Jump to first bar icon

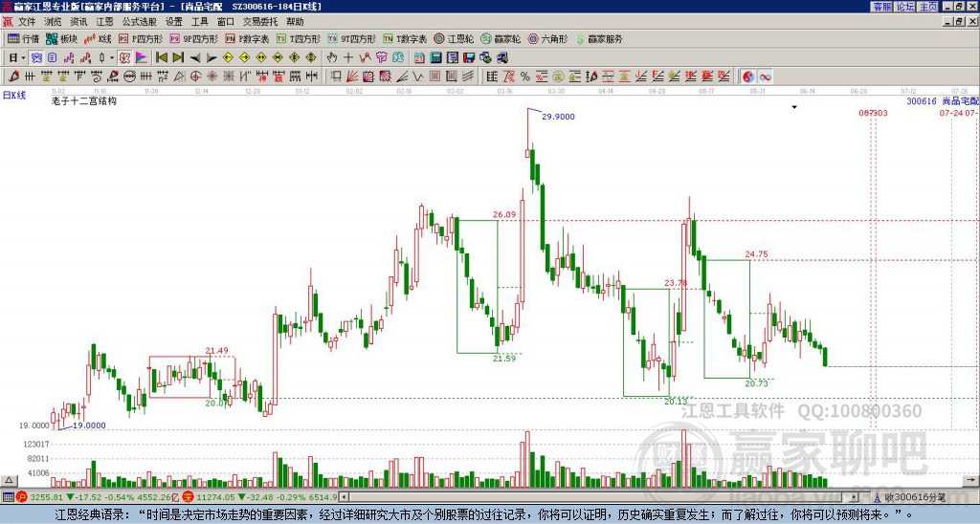point(161,58)
